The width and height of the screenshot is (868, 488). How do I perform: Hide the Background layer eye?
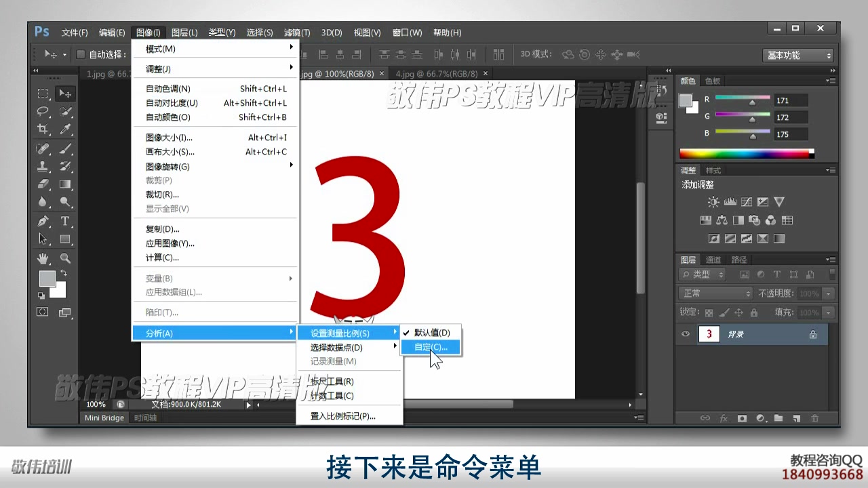(x=686, y=334)
